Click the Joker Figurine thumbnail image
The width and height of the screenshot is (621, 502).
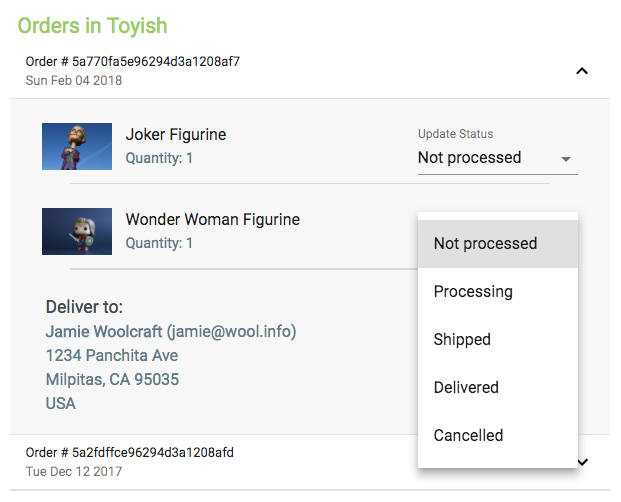point(77,146)
